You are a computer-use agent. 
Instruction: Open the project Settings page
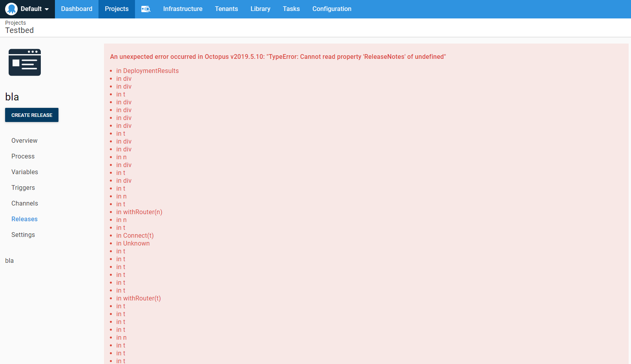pyautogui.click(x=23, y=235)
